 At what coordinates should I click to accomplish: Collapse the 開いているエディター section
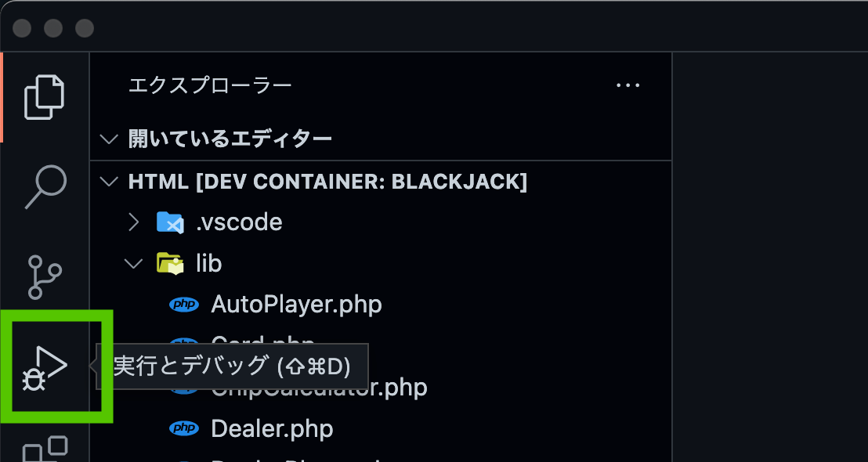pyautogui.click(x=109, y=139)
